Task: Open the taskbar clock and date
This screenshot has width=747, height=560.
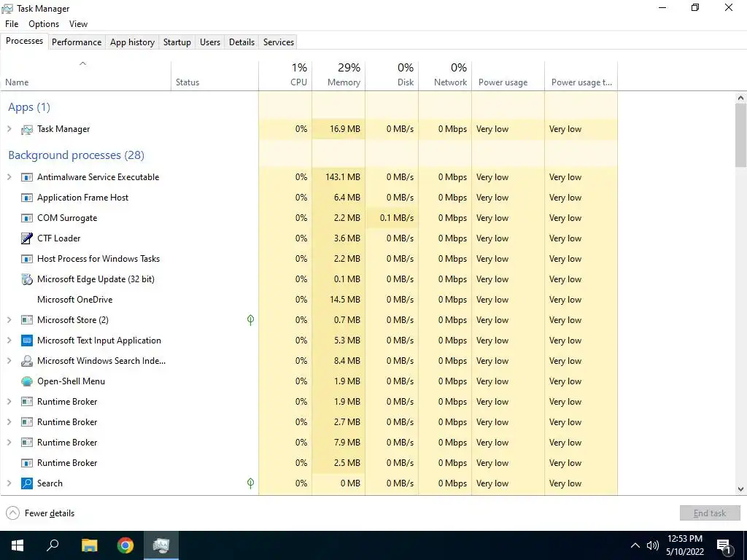Action: point(685,545)
